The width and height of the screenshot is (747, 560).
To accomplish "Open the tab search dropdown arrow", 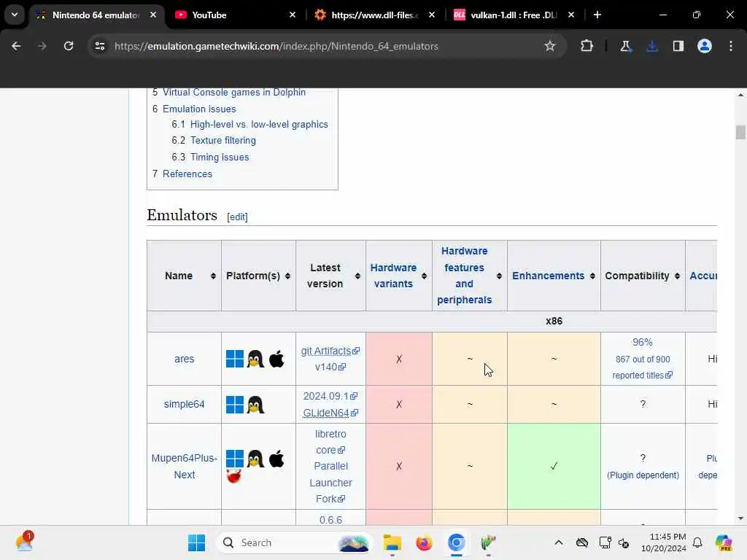I will coord(15,15).
